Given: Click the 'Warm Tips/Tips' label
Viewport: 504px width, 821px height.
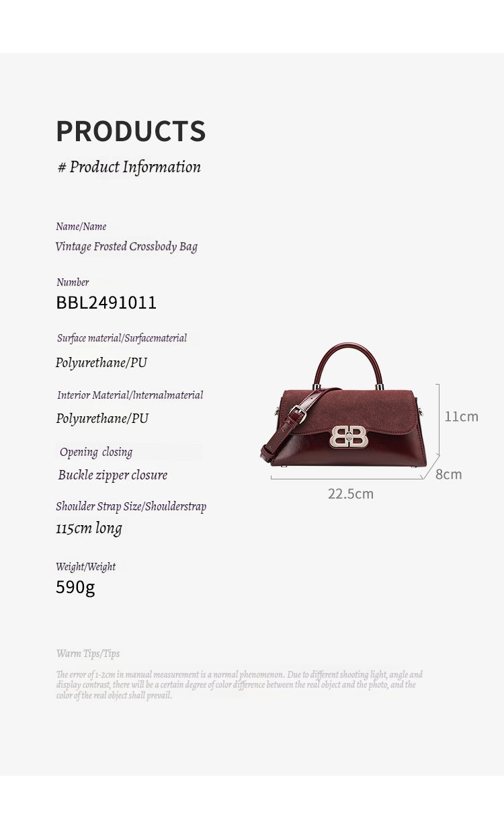Looking at the screenshot, I should (88, 654).
